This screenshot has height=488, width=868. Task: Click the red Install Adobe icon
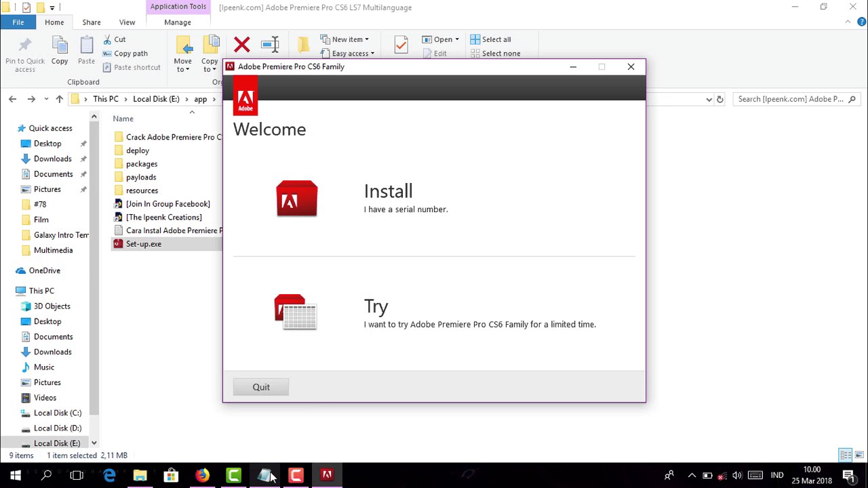pyautogui.click(x=296, y=199)
